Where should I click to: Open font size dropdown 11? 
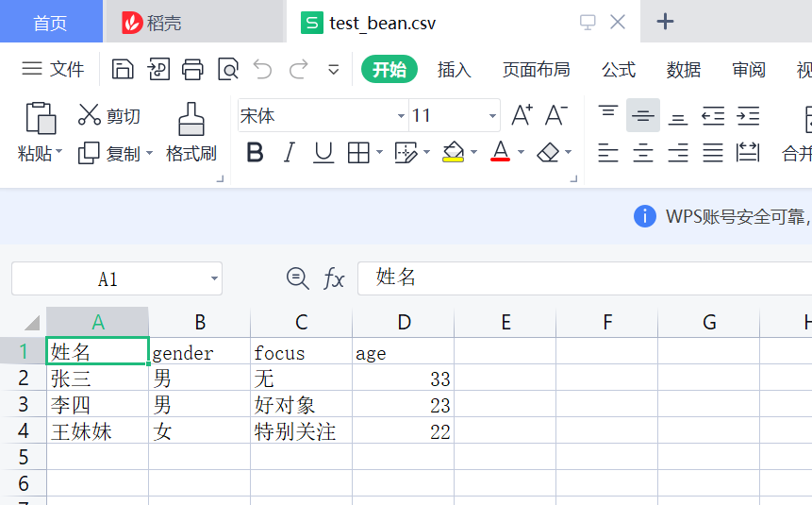coord(492,115)
